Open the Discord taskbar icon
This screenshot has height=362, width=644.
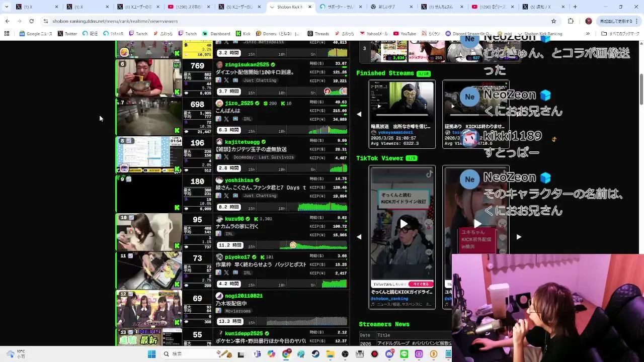pos(389,354)
